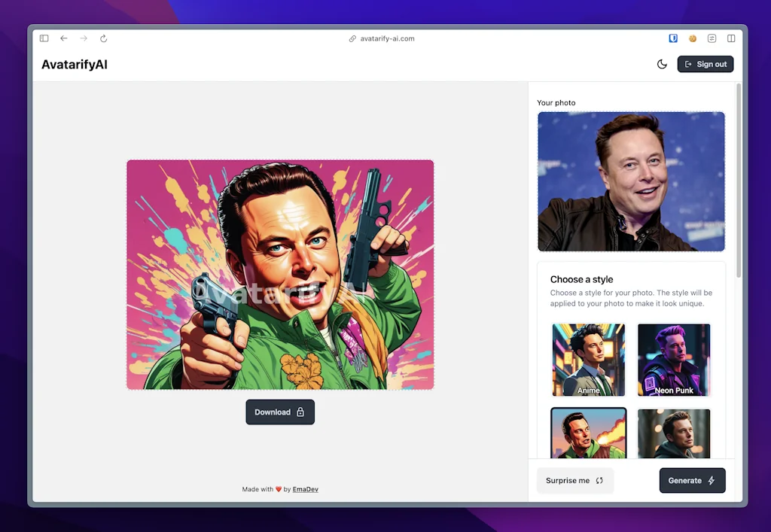Reload the avatarify-ai.com page
Image resolution: width=771 pixels, height=532 pixels.
(103, 38)
